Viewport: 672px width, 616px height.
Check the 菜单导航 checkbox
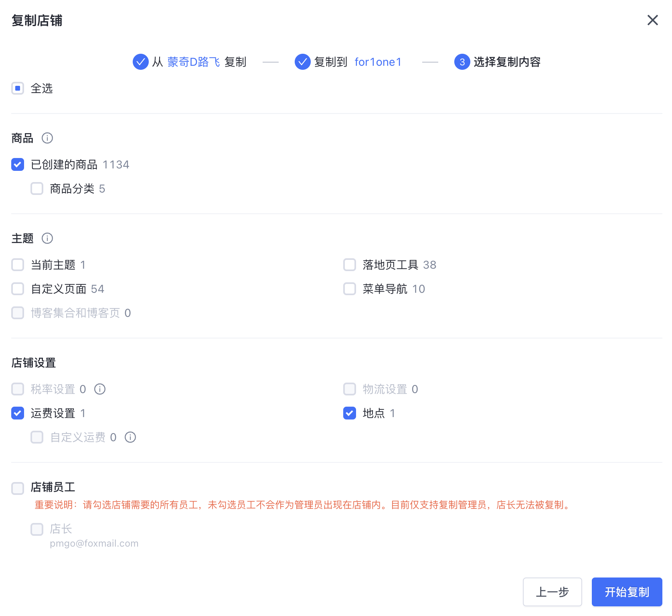(x=350, y=289)
